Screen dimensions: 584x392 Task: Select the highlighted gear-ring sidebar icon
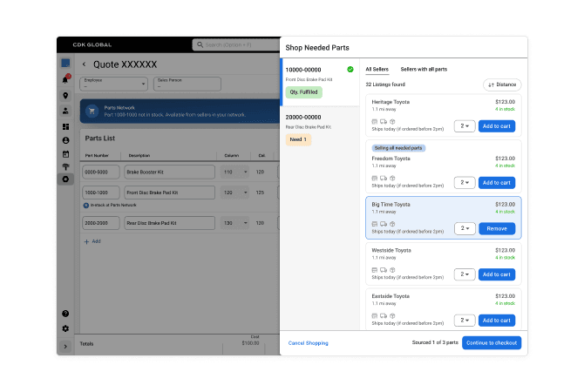point(65,179)
